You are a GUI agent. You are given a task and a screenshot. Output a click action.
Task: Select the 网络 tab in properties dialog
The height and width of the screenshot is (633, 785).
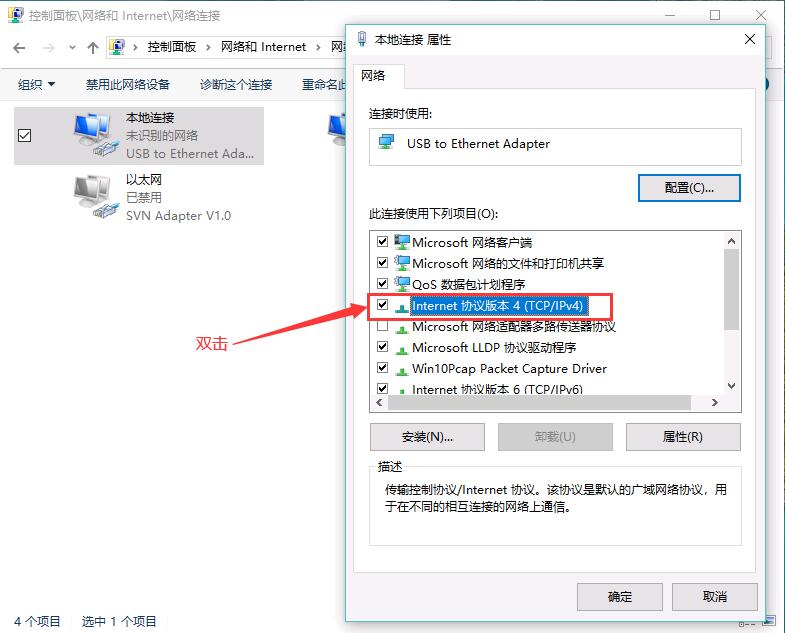[x=373, y=76]
